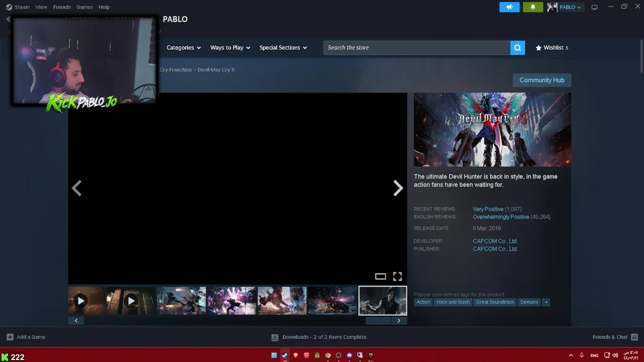This screenshot has width=644, height=362.
Task: Play the second trailer video thumbnail
Action: (131, 301)
